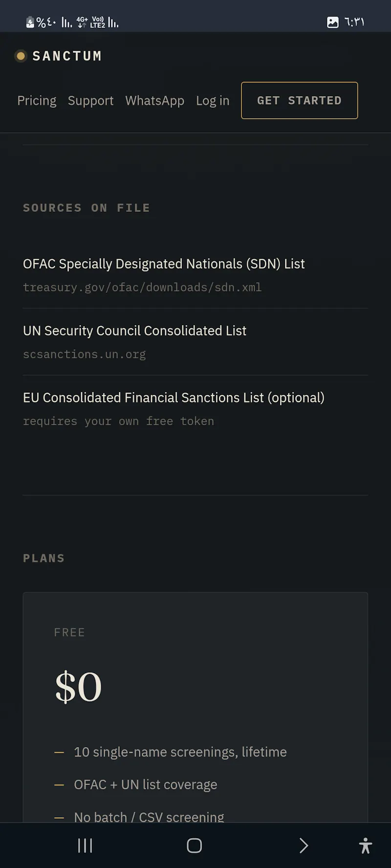
Task: Go to the Support section
Action: coord(90,101)
